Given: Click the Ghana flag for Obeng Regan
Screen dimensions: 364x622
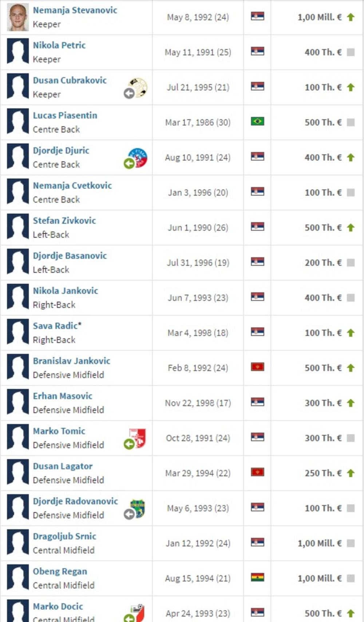Looking at the screenshot, I should coord(257,577).
